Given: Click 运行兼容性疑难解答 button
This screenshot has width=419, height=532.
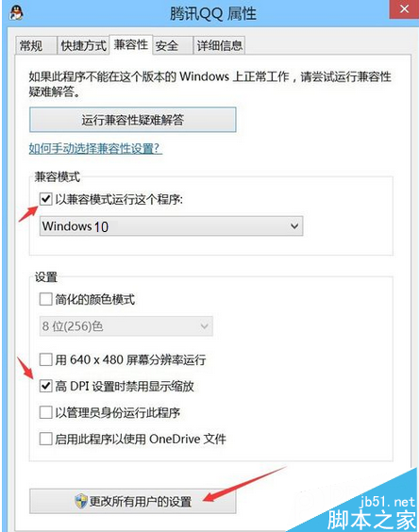Looking at the screenshot, I should (133, 120).
